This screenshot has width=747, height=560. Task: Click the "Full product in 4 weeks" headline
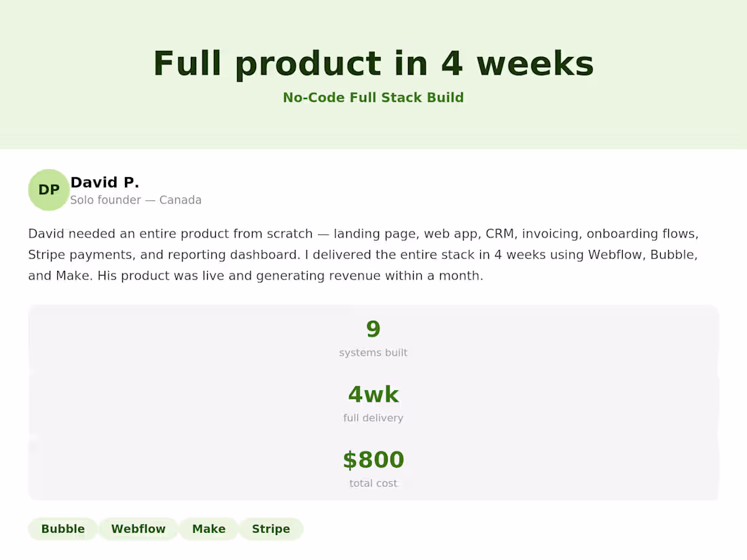click(x=373, y=64)
